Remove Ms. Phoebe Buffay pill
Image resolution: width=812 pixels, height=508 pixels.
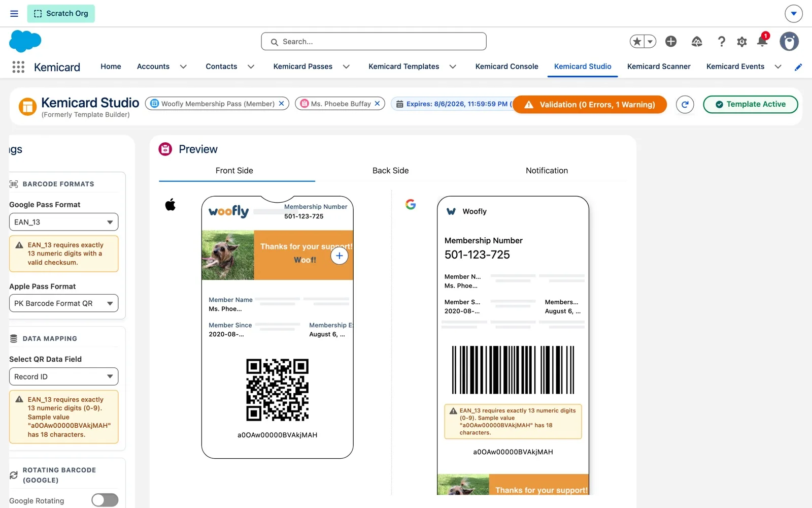(377, 104)
